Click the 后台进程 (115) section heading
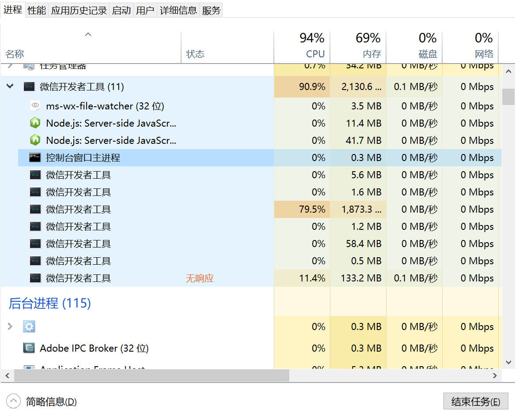 tap(49, 303)
